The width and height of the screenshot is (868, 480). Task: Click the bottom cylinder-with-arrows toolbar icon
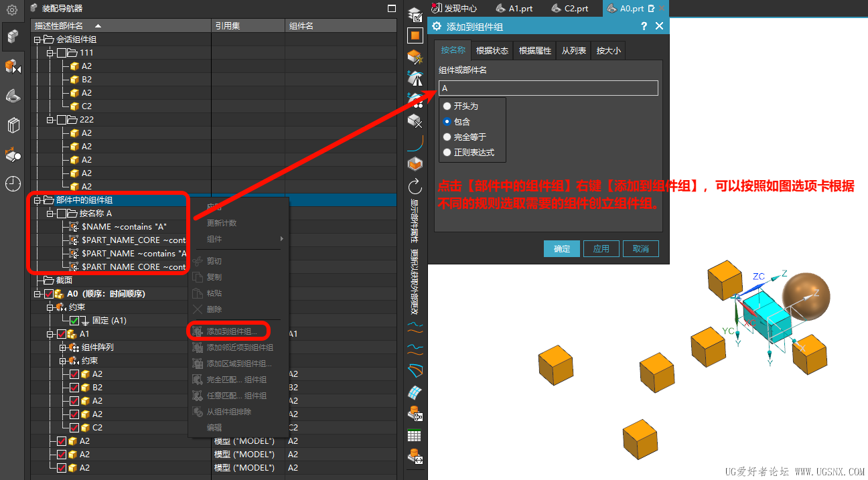pos(415,457)
